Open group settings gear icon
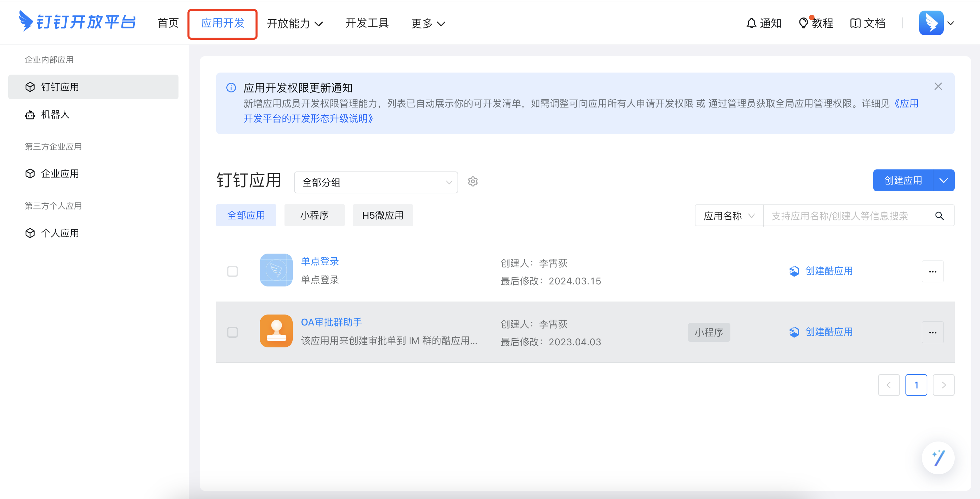980x499 pixels. point(473,182)
